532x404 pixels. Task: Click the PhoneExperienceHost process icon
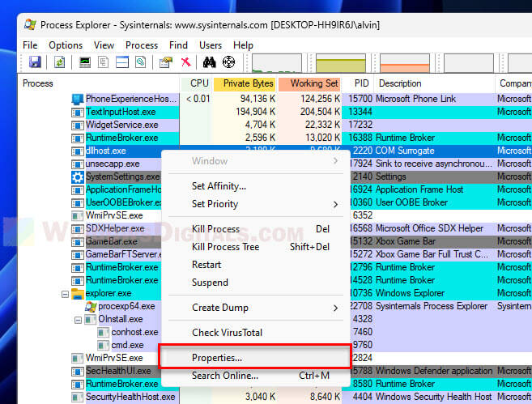click(78, 99)
